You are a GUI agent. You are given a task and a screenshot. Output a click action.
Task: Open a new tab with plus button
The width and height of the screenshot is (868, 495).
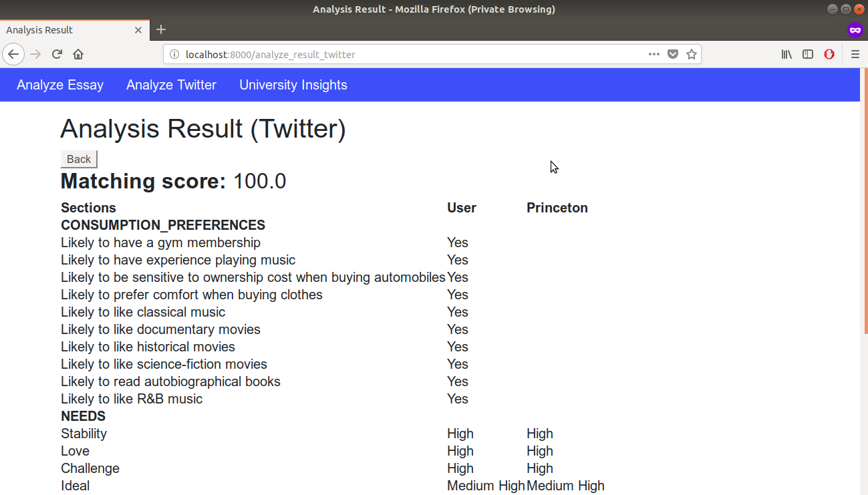click(161, 29)
